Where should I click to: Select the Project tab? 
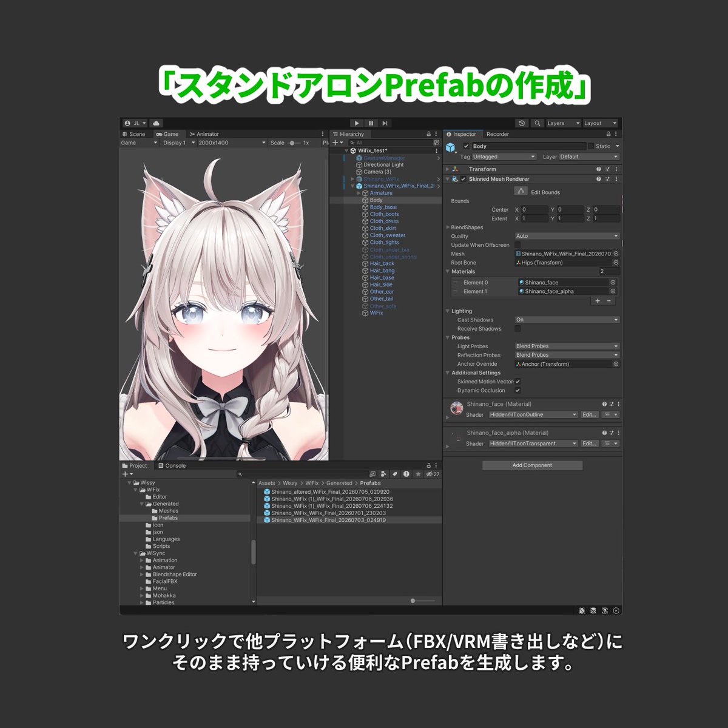(x=135, y=465)
